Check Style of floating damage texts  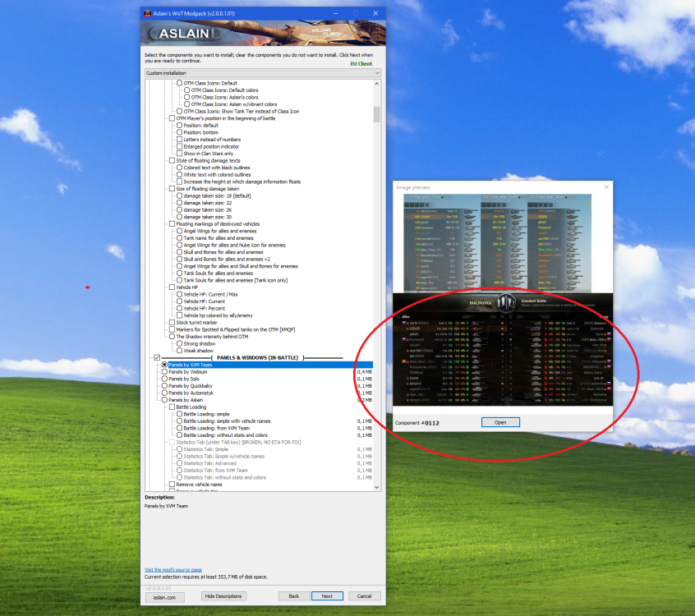tap(172, 160)
